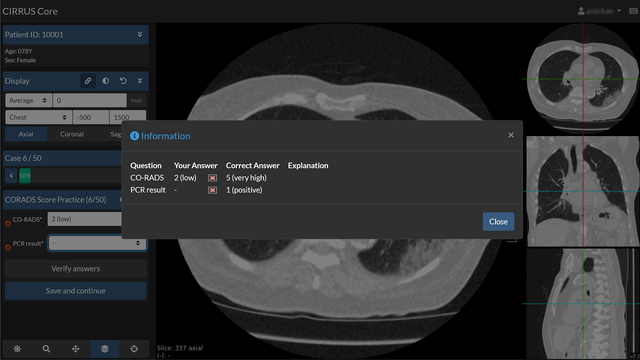640x360 pixels.
Task: Click the sagittal spine view at lower right
Action: click(x=583, y=304)
